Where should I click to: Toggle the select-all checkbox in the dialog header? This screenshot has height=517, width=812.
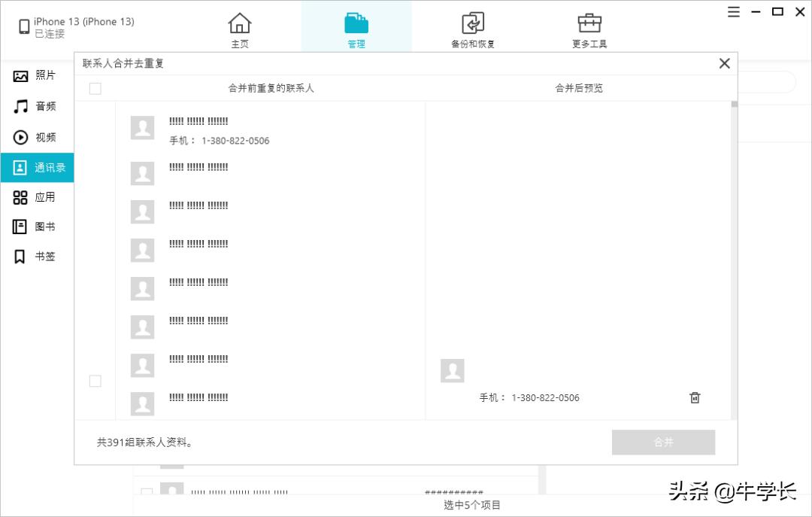(x=95, y=88)
